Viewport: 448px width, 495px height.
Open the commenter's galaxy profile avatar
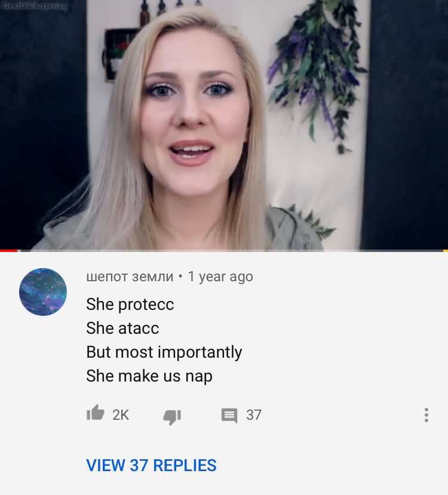point(43,292)
